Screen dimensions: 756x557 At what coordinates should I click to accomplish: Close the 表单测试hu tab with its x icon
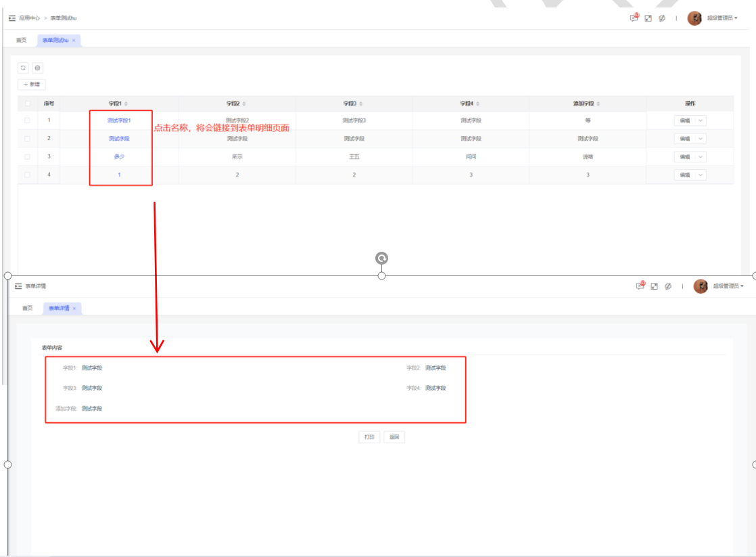coord(74,41)
